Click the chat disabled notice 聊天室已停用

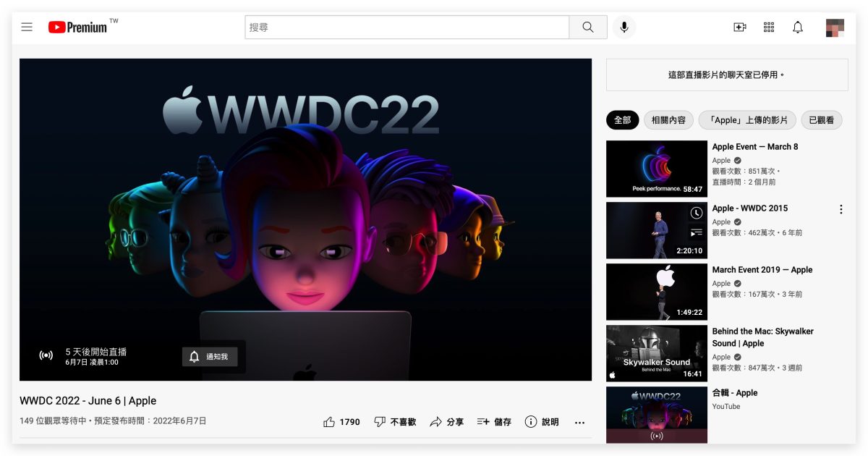click(727, 75)
